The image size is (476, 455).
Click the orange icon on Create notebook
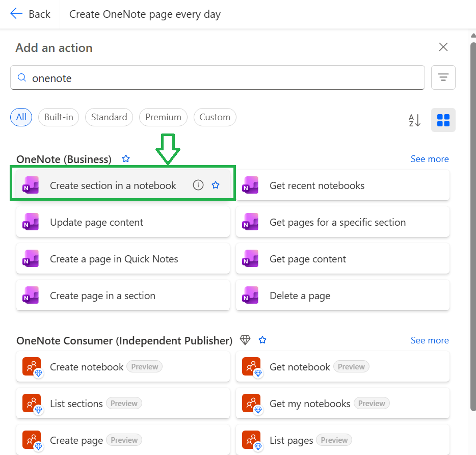point(33,367)
